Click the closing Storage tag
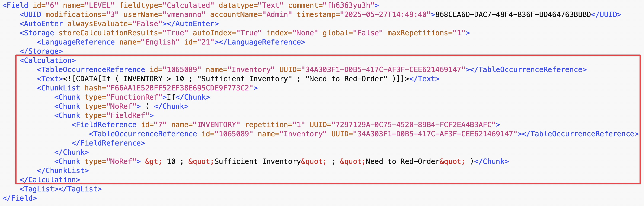The width and height of the screenshot is (644, 206). coord(41,51)
